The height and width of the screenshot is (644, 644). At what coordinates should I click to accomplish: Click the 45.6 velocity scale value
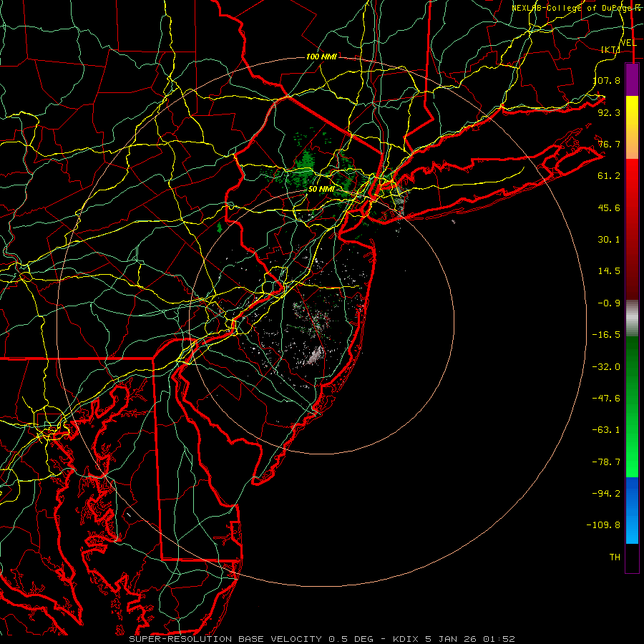pos(609,208)
